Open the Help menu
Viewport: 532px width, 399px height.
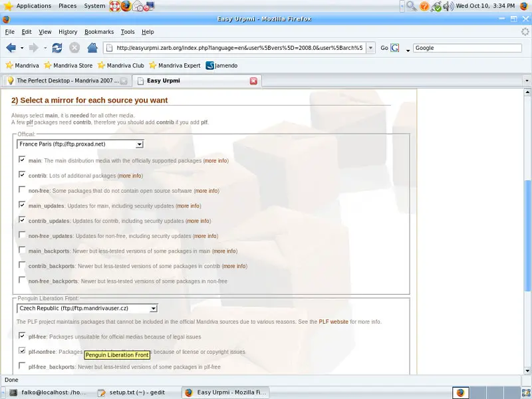click(x=148, y=32)
